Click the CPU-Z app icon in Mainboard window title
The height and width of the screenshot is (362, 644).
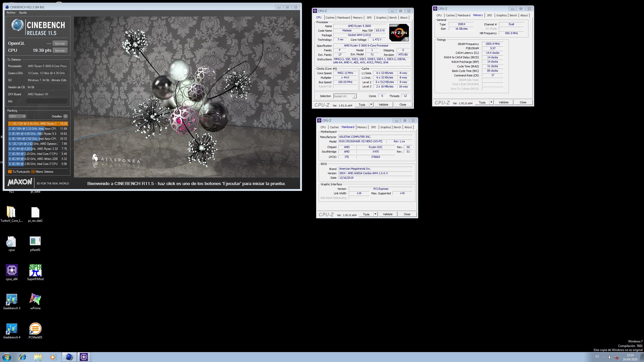(319, 120)
